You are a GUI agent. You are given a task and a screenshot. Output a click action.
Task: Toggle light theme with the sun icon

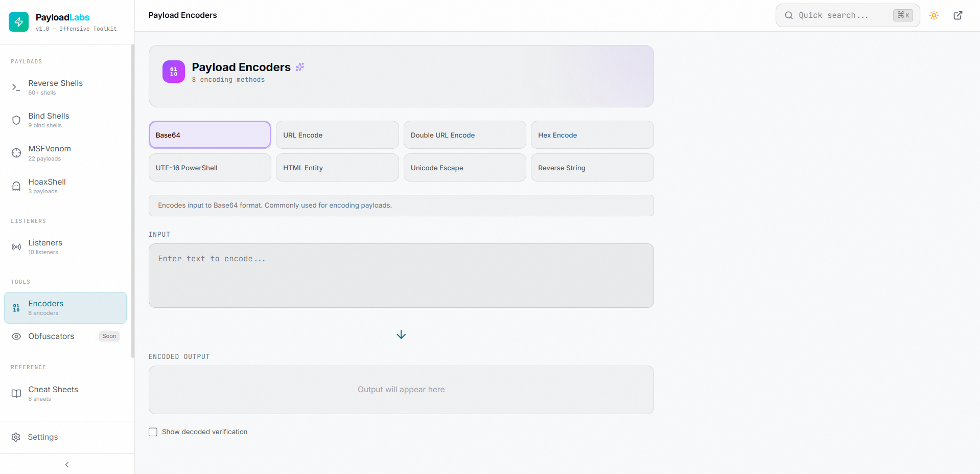point(934,15)
